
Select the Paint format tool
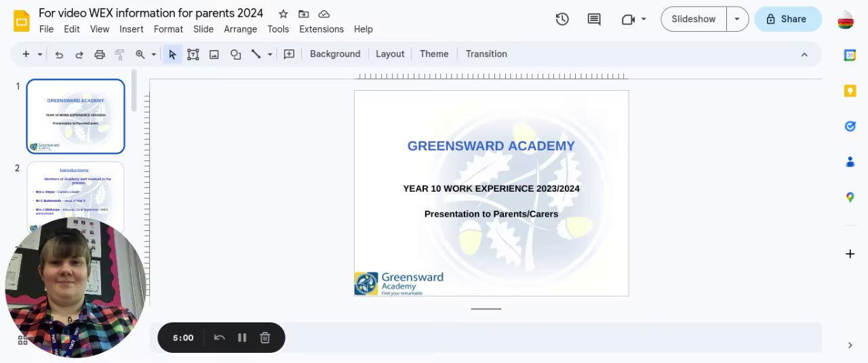point(119,54)
